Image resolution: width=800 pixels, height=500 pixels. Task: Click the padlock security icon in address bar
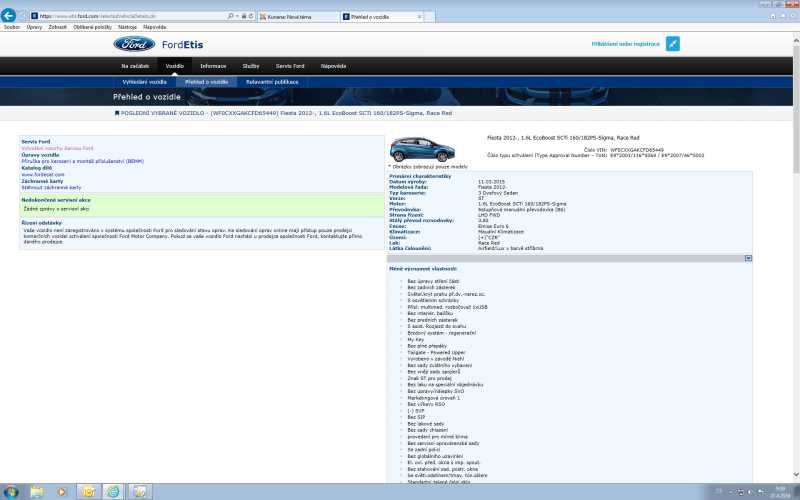pyautogui.click(x=244, y=16)
